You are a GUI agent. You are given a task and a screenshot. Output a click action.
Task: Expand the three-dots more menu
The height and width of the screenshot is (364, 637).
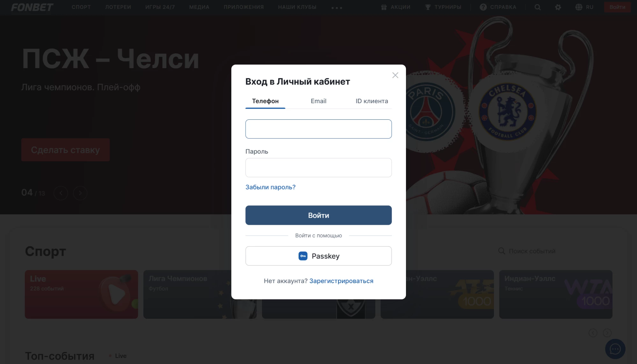[337, 8]
